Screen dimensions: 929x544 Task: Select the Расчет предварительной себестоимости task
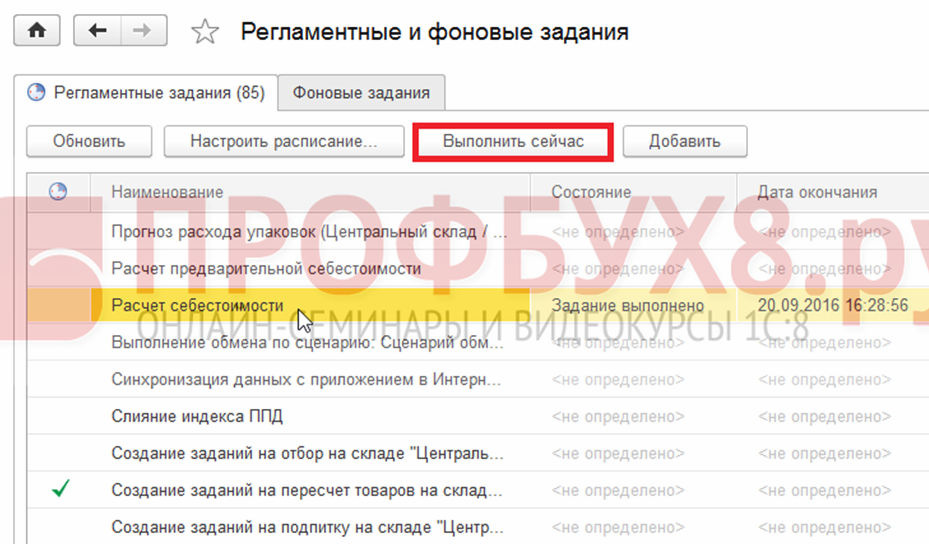[266, 268]
